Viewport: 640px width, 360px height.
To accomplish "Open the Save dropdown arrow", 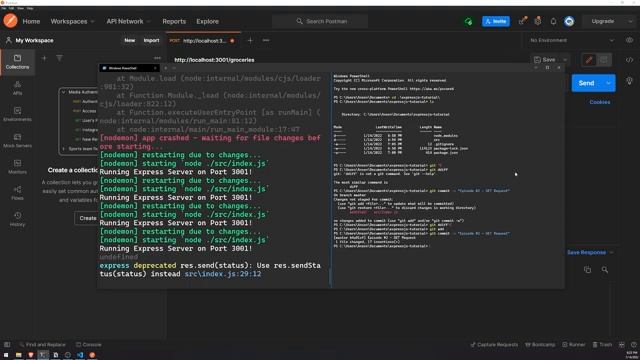I will click(565, 60).
